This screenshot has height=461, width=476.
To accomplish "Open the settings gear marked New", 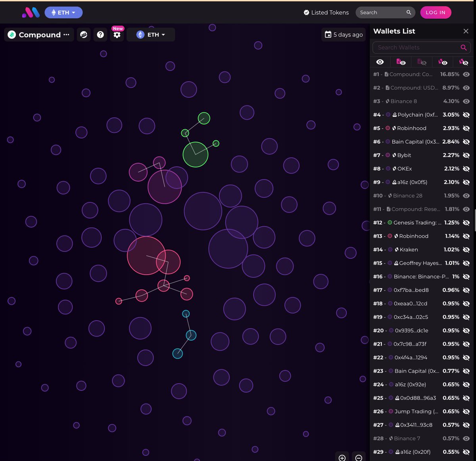I will click(117, 35).
